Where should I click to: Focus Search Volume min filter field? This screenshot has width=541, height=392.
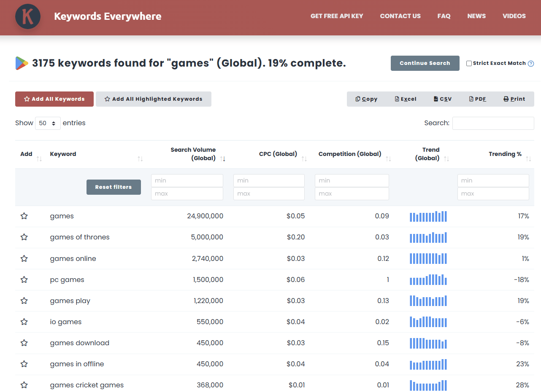[187, 180]
